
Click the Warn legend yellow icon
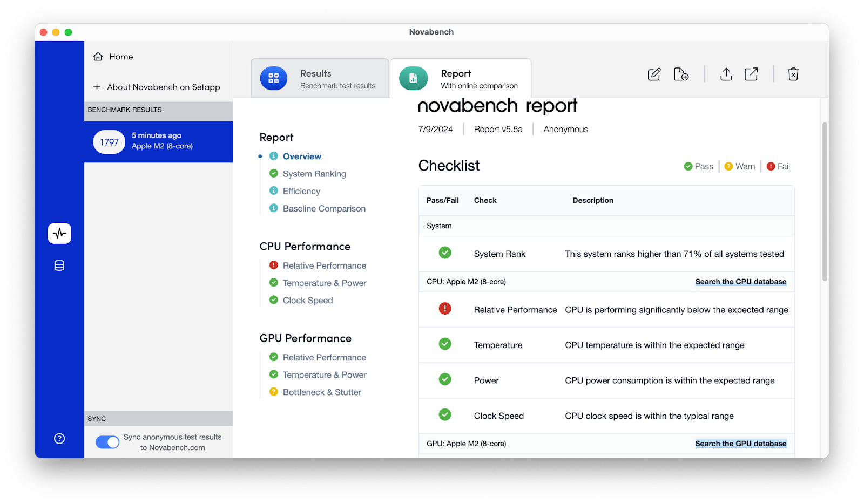pos(728,166)
